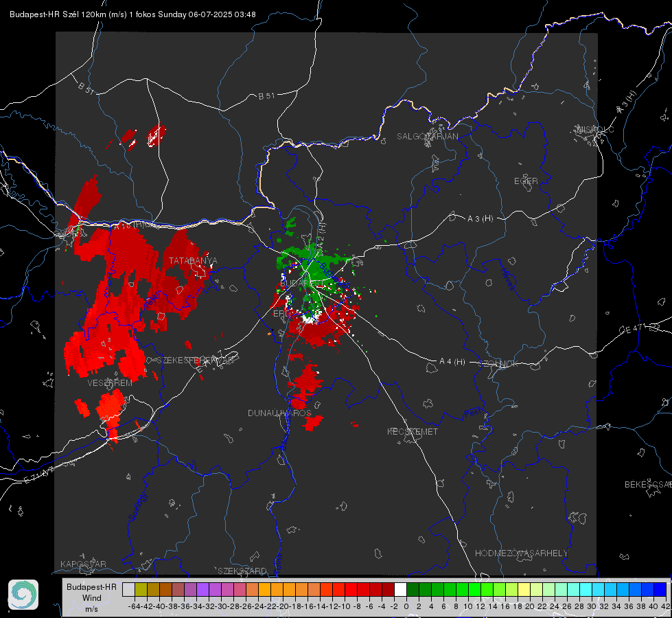Click the 'Budapest-HR Wind m/s' legend label
Screen dimensions: 672x618
92,598
